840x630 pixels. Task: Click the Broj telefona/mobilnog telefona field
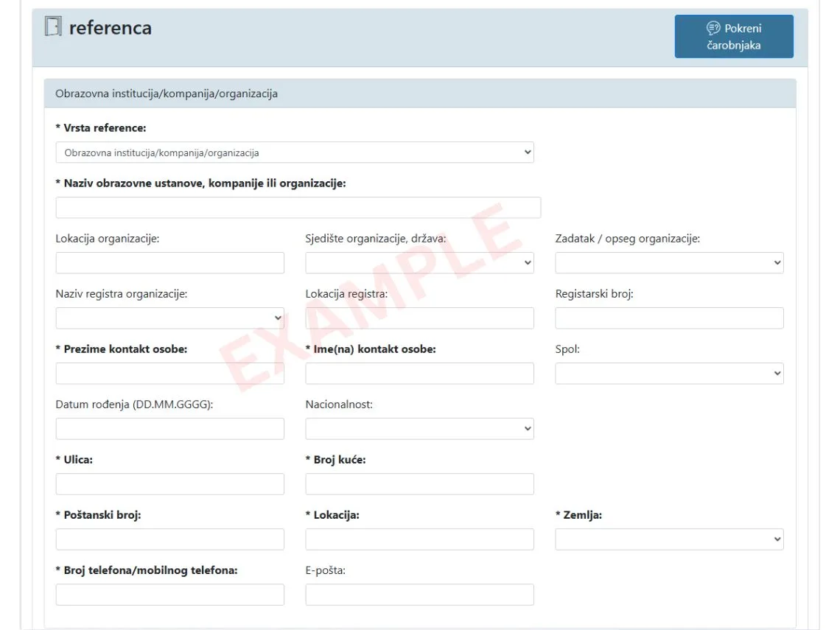[169, 595]
